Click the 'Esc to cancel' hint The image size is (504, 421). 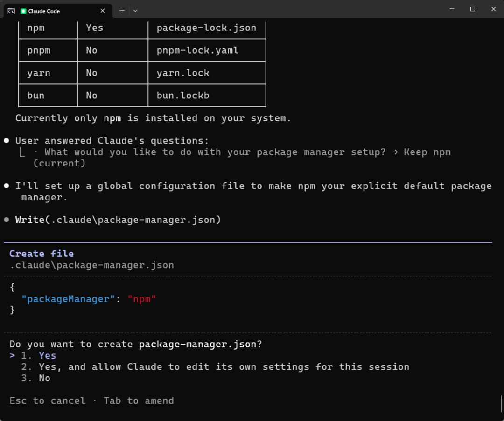point(47,400)
